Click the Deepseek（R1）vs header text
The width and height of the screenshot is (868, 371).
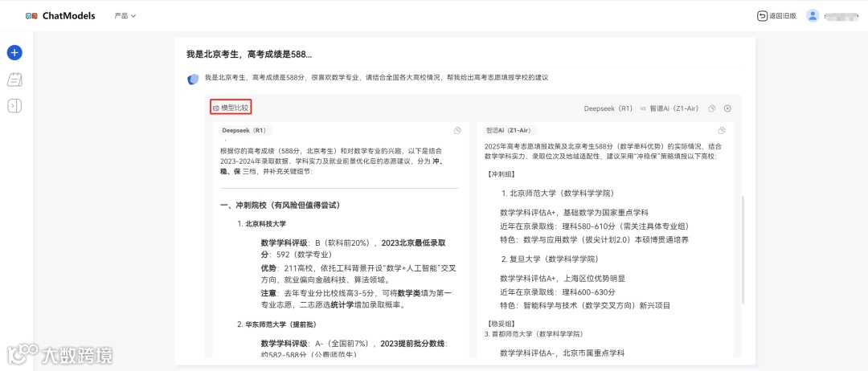pos(615,109)
